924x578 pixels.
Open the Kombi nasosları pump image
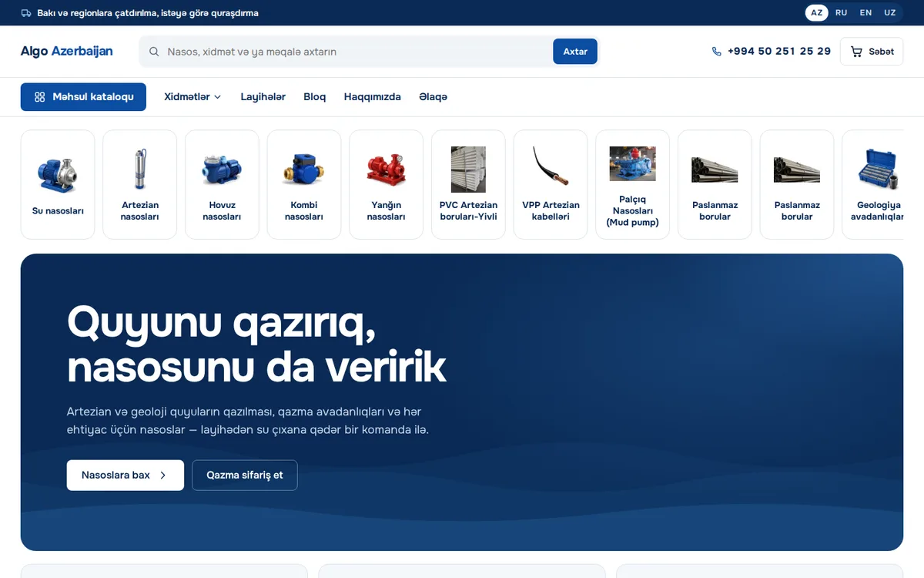point(304,170)
